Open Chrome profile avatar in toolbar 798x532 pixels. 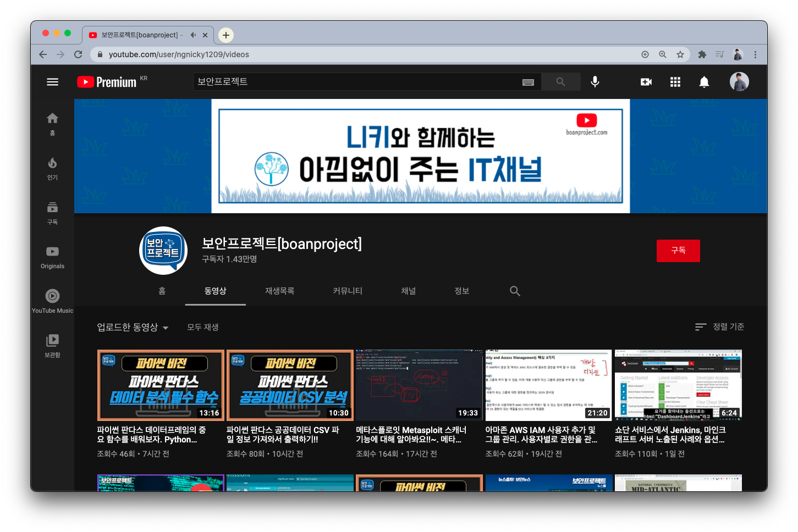(x=738, y=54)
